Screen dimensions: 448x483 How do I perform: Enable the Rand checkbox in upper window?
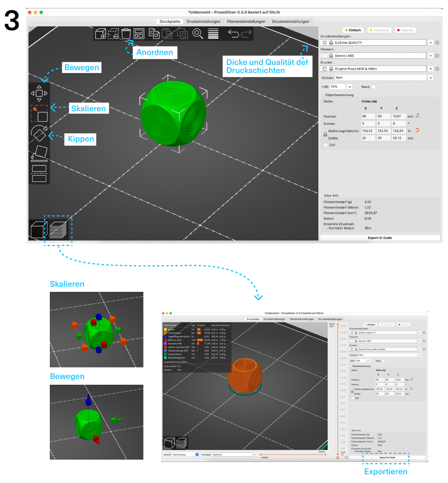pyautogui.click(x=373, y=87)
